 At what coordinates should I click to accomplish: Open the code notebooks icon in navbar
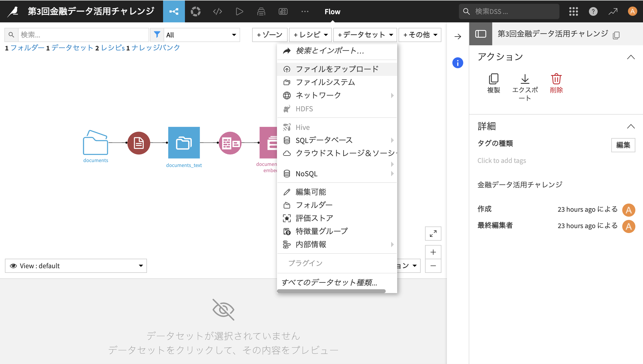(x=217, y=11)
